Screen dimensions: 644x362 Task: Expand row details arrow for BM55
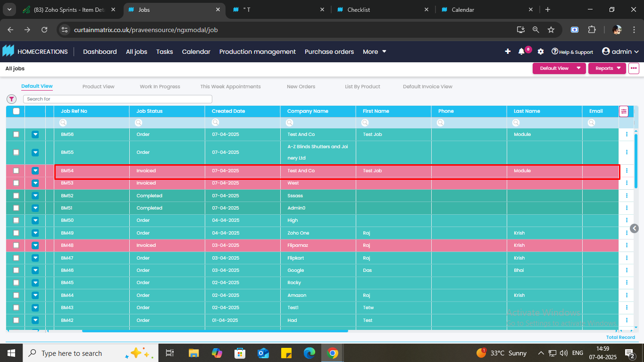[35, 152]
